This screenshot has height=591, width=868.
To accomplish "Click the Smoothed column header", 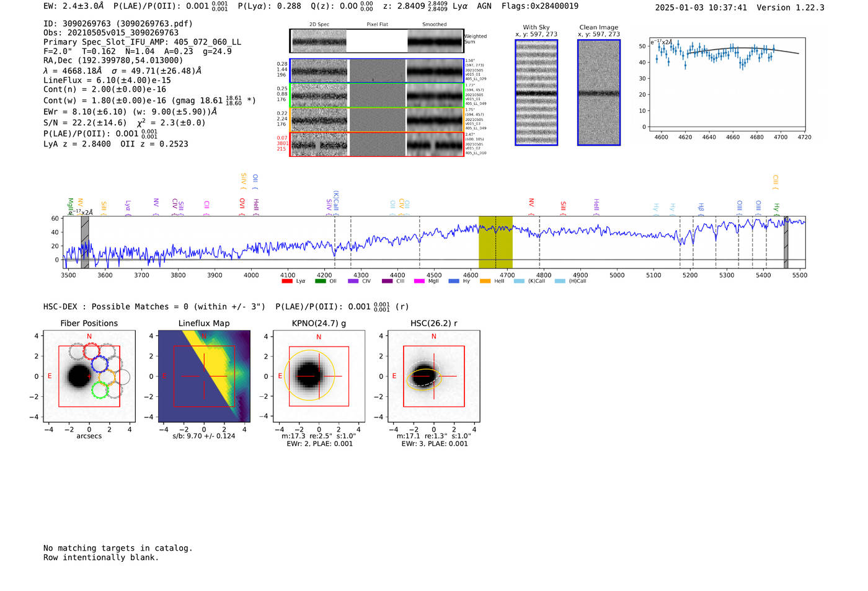I will pyautogui.click(x=435, y=25).
